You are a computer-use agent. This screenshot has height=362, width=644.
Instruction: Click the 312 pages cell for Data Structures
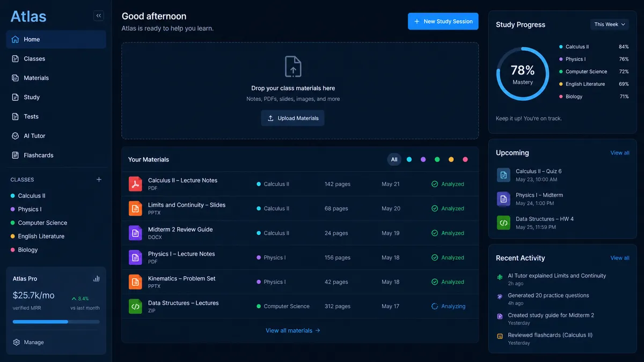pos(338,306)
